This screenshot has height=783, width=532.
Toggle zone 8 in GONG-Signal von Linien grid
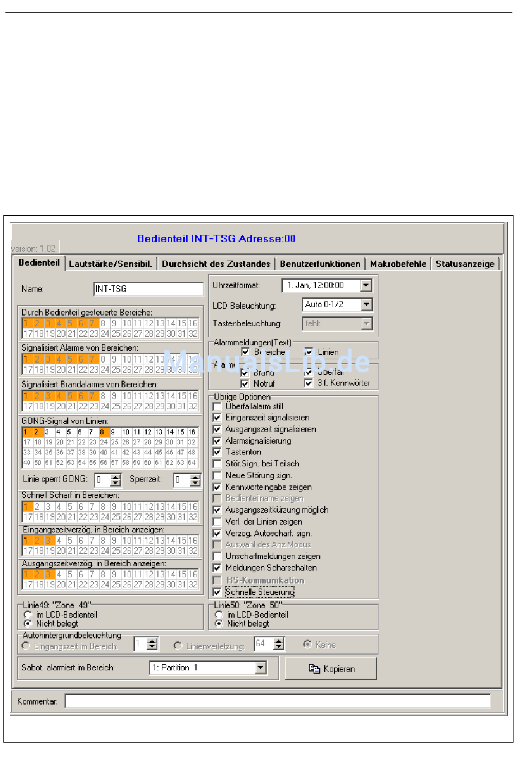coord(103,432)
